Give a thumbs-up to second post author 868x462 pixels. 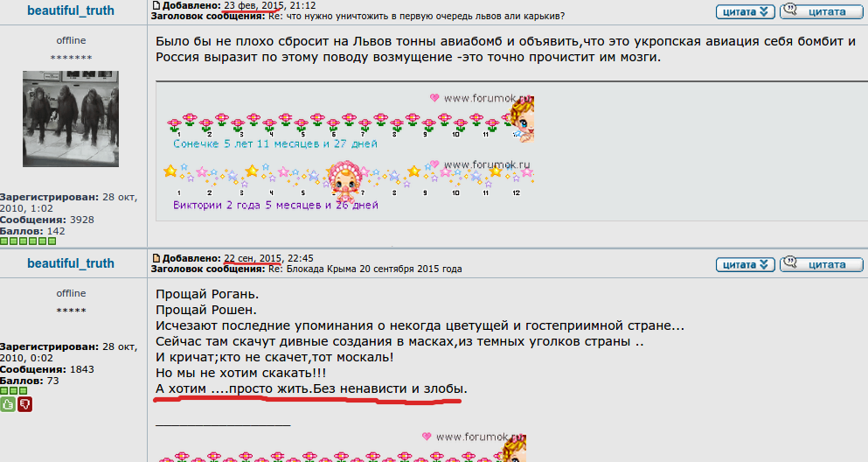(8, 404)
